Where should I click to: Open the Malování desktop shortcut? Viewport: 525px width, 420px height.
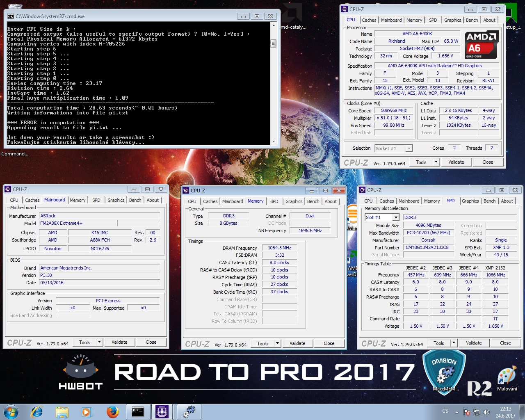coord(507,379)
